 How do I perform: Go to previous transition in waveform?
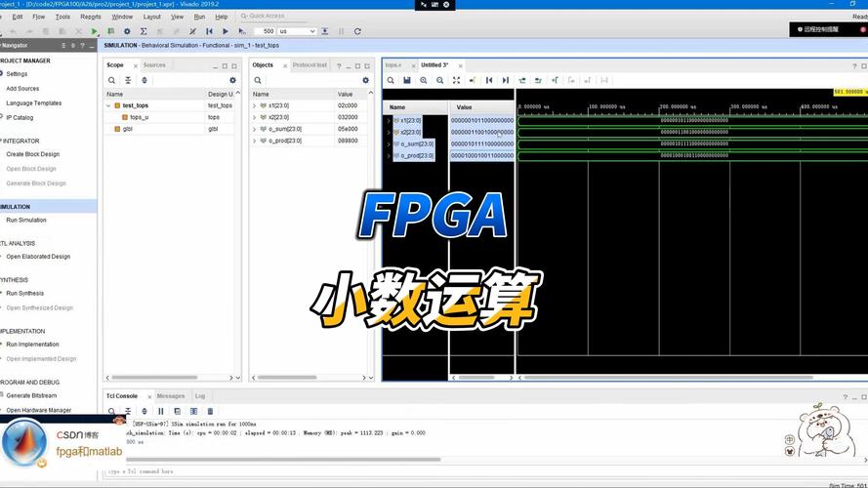522,80
